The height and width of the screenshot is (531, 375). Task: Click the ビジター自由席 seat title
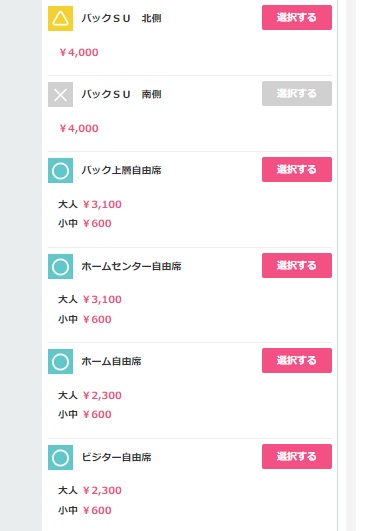pos(116,458)
